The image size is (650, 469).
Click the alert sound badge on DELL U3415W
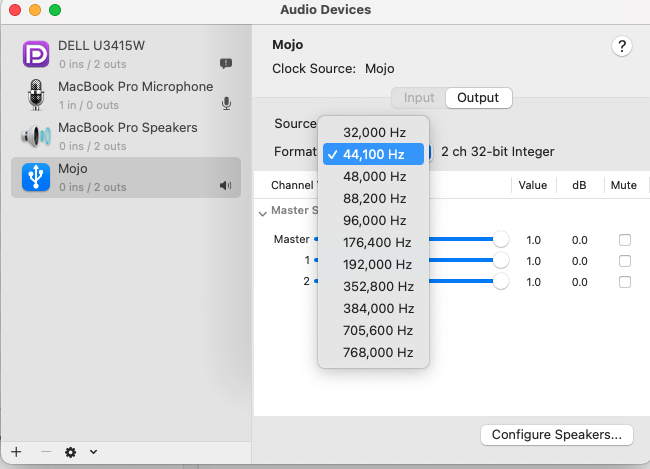226,63
